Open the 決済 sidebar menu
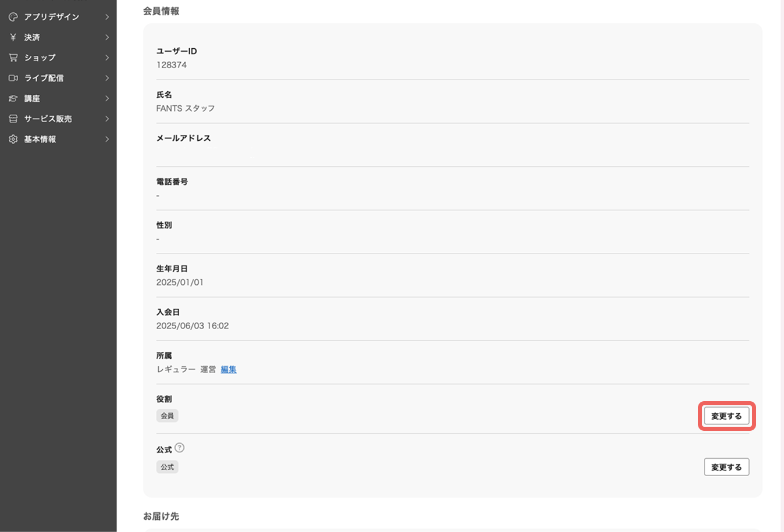 [x=58, y=37]
